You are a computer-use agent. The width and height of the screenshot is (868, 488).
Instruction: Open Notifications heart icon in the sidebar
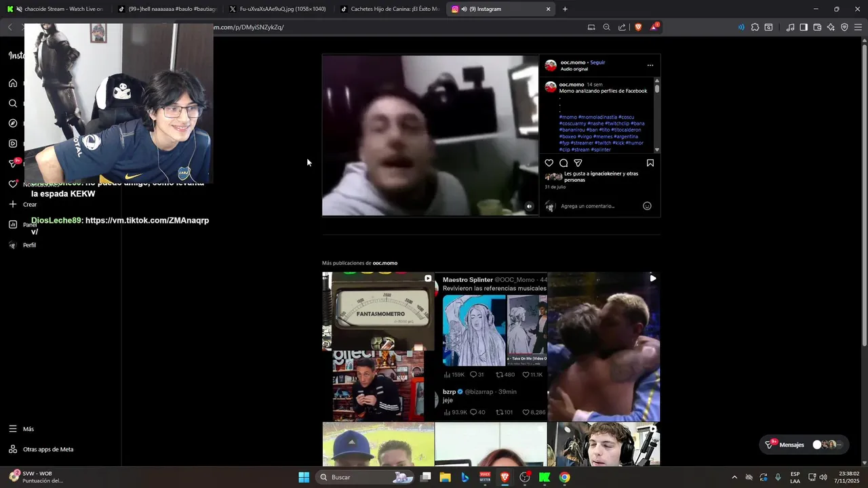[x=13, y=184]
